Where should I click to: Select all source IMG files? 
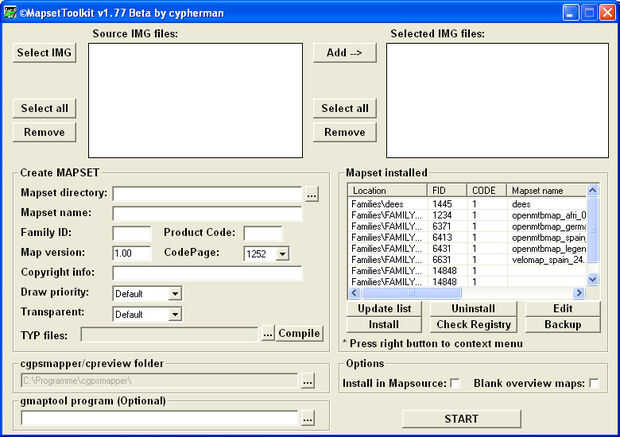pyautogui.click(x=44, y=108)
